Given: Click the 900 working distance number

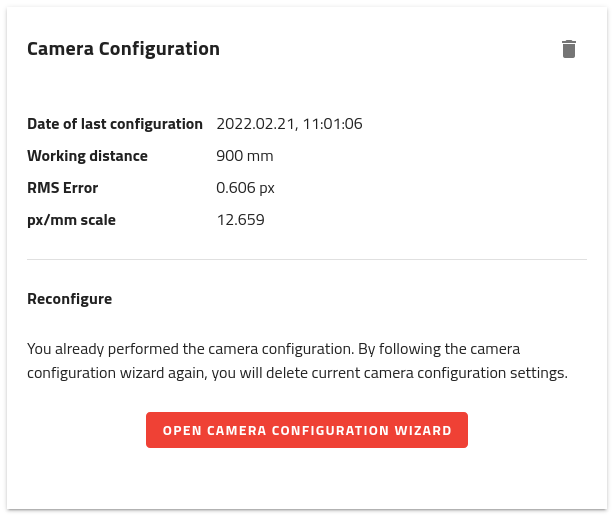Looking at the screenshot, I should (x=230, y=156).
